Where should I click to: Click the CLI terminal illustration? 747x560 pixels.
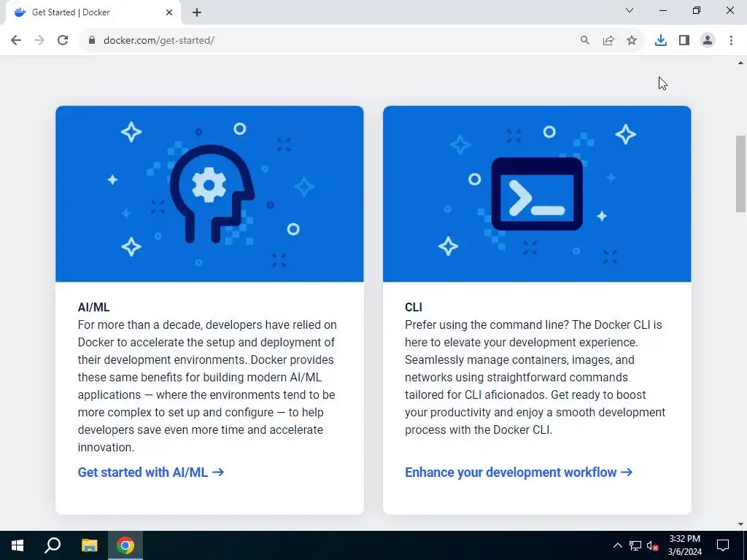point(537,194)
